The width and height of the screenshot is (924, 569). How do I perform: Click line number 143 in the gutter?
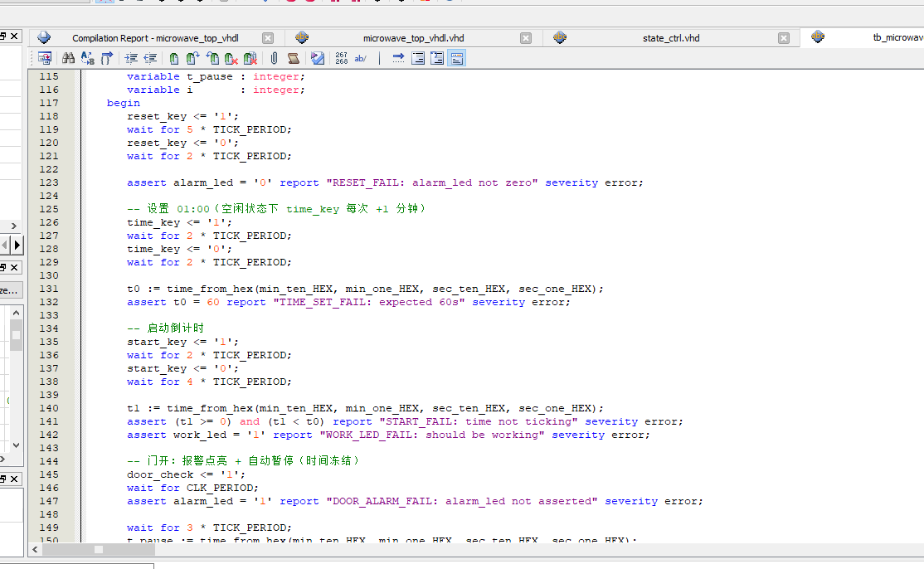pos(49,448)
